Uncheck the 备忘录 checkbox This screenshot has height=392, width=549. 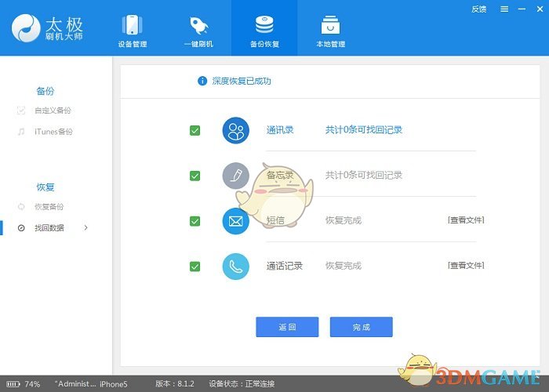(195, 176)
